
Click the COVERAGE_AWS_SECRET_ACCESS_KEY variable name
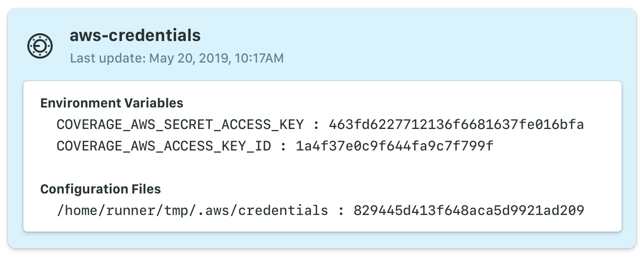coord(180,125)
